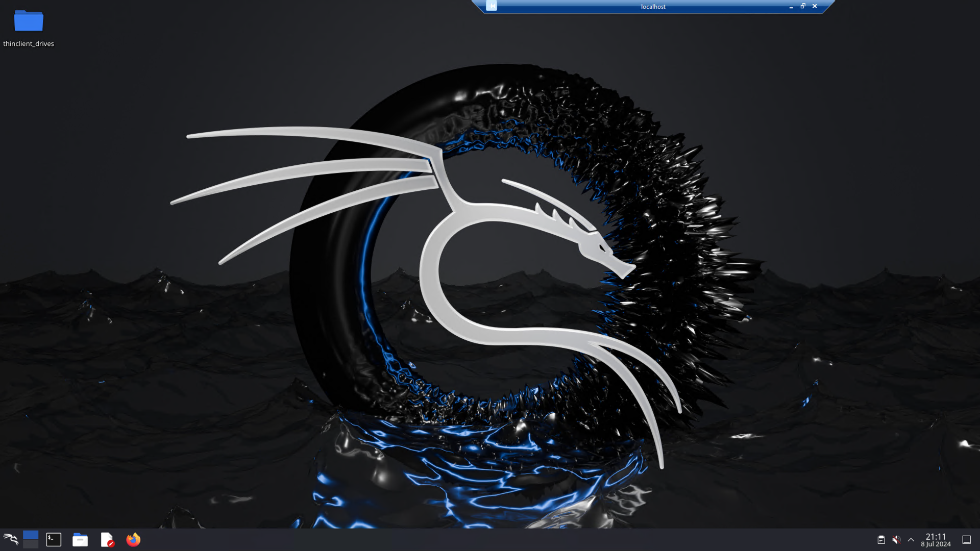Screen dimensions: 980x551
Task: Open the calendar via the 21:11 clock
Action: point(936,536)
